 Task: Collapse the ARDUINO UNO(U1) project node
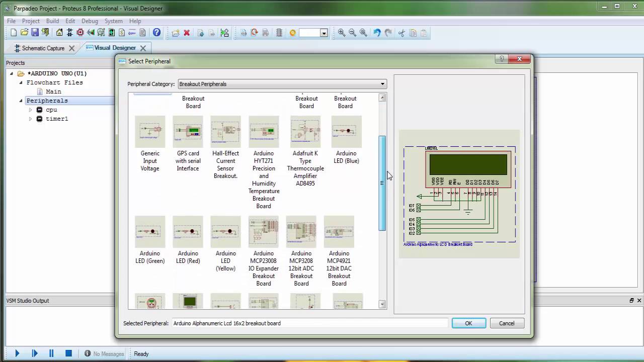tap(12, 73)
